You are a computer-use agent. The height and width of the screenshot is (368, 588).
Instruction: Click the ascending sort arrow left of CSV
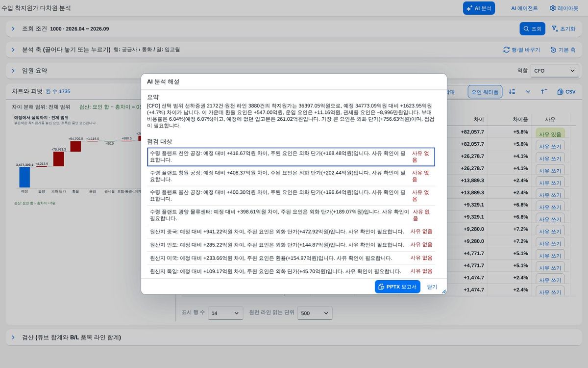[x=544, y=92]
